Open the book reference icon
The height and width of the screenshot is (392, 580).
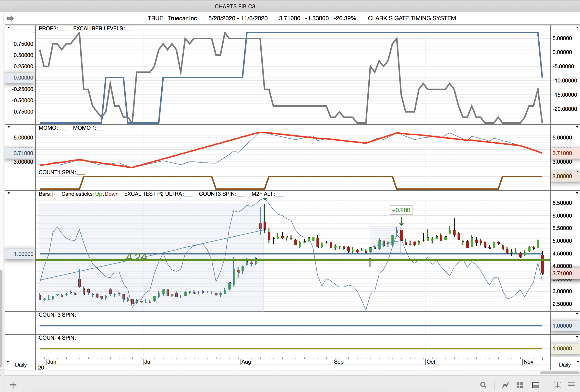click(557, 385)
